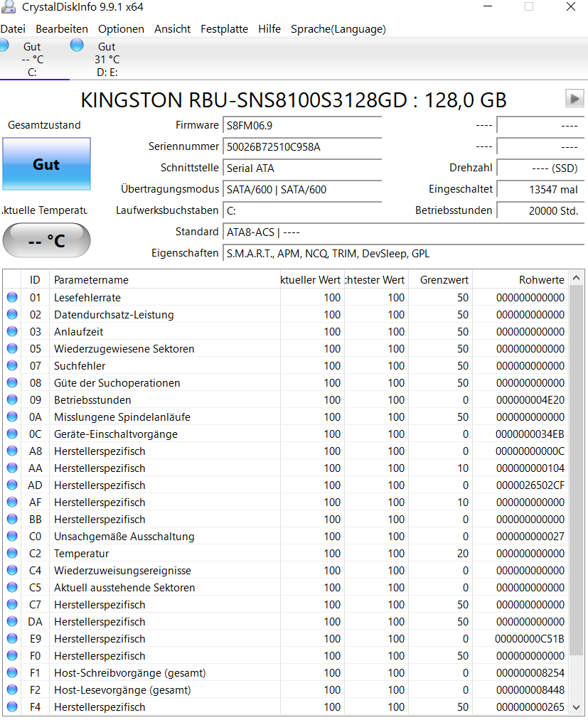This screenshot has width=588, height=720.
Task: Click the Firmware field S8FM06.9
Action: 302,126
